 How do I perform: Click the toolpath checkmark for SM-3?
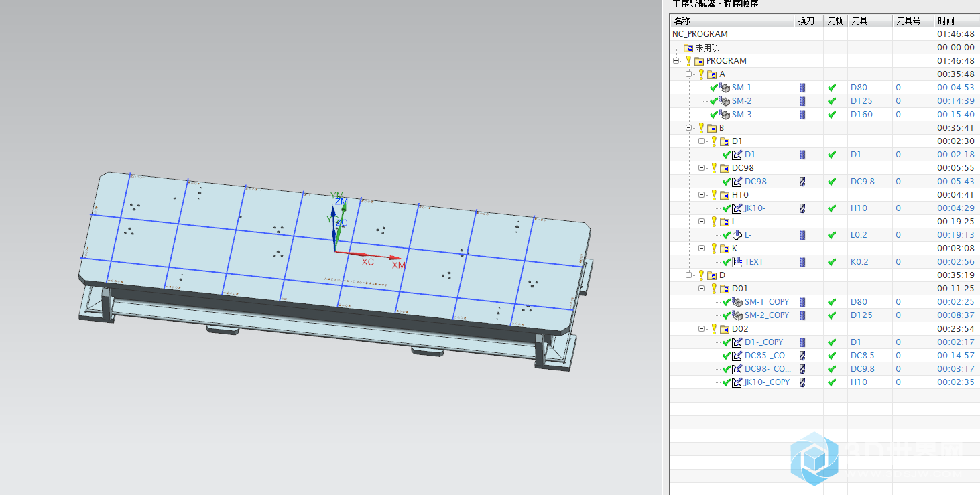point(832,115)
